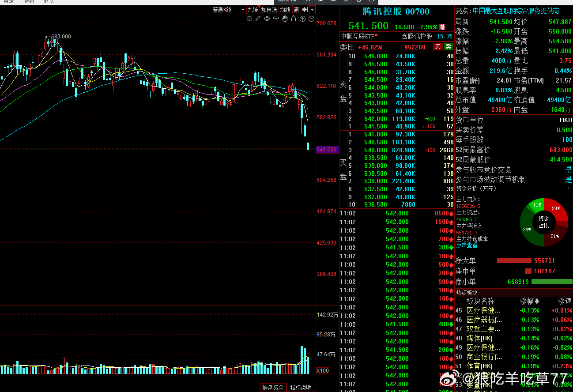The height and width of the screenshot is (392, 573).
Task: Click the light green 11% donut segment
Action: pyautogui.click(x=537, y=205)
